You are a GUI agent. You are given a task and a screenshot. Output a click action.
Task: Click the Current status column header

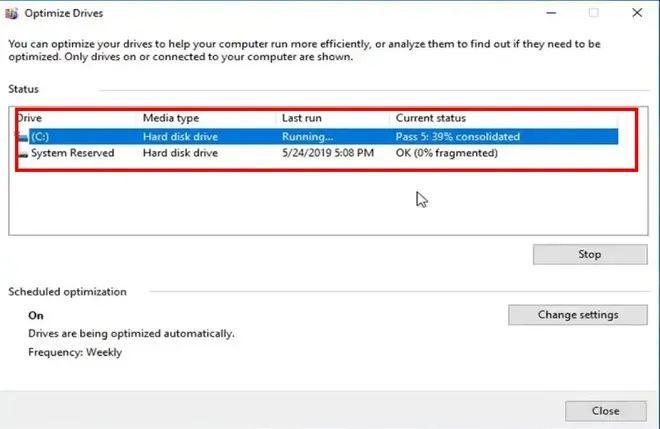pyautogui.click(x=430, y=118)
